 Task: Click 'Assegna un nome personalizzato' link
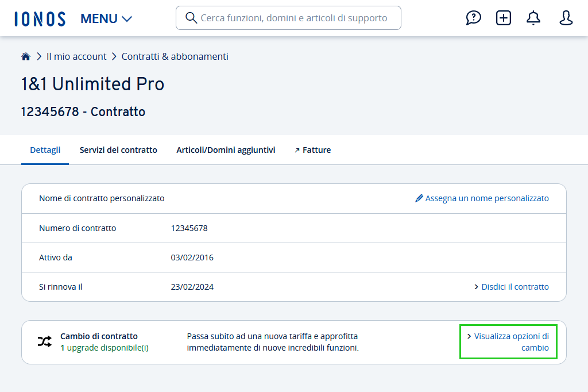pos(487,198)
